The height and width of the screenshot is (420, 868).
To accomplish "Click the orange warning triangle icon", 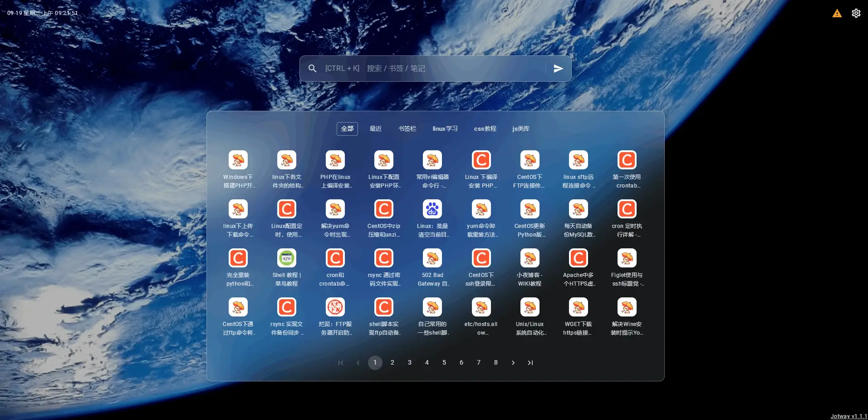I will (x=837, y=13).
